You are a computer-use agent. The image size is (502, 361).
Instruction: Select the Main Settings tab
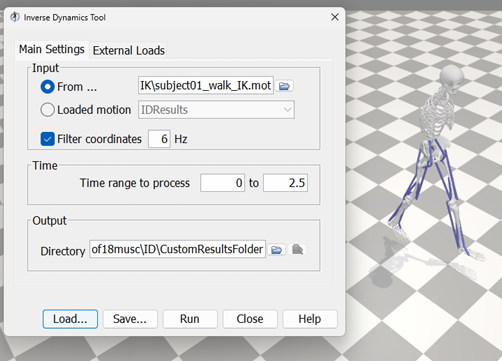[52, 49]
